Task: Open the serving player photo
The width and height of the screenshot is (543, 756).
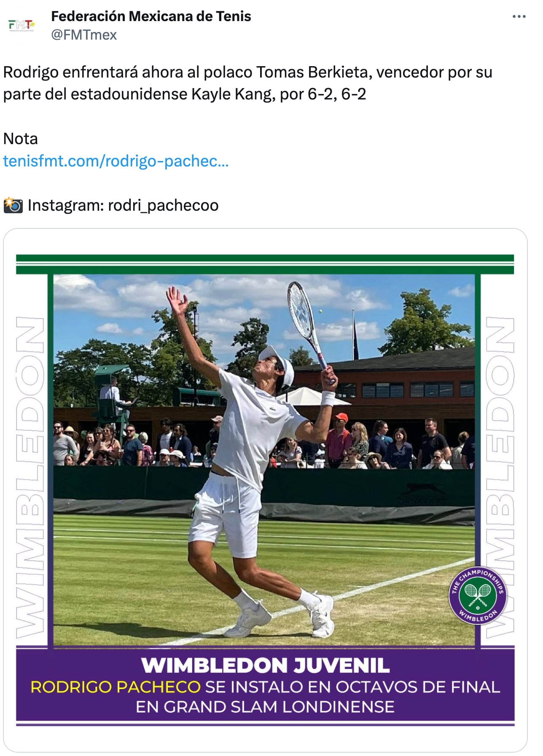Action: 265,459
